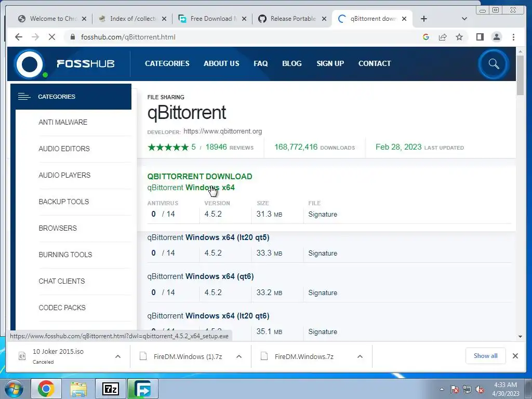Screen dimensions: 532x399
Task: Select AUDIO EDITORS category
Action: click(x=64, y=149)
